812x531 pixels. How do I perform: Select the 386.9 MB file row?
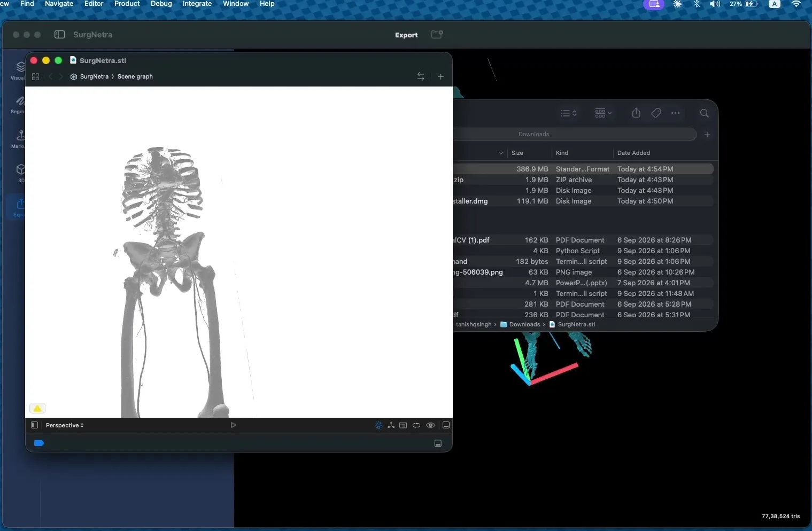coord(583,169)
